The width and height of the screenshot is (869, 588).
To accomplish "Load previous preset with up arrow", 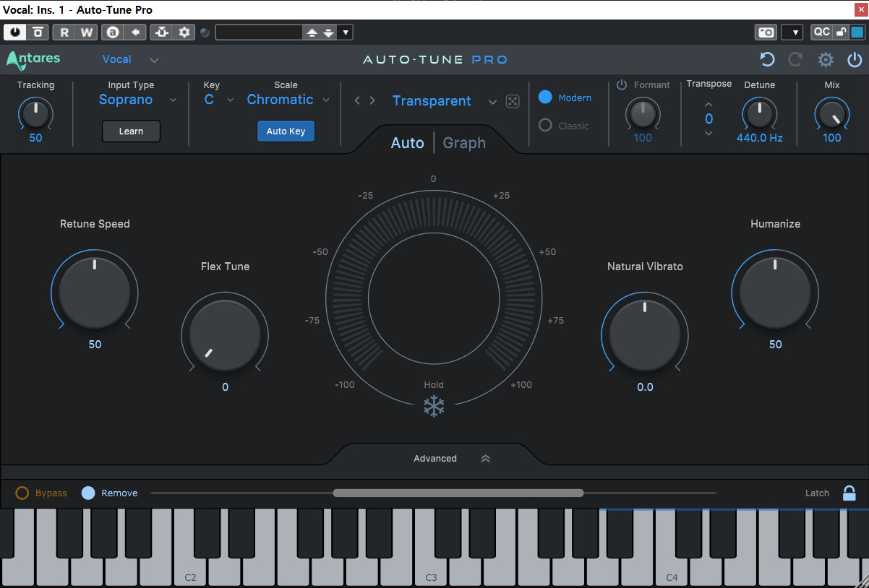I will pyautogui.click(x=312, y=33).
